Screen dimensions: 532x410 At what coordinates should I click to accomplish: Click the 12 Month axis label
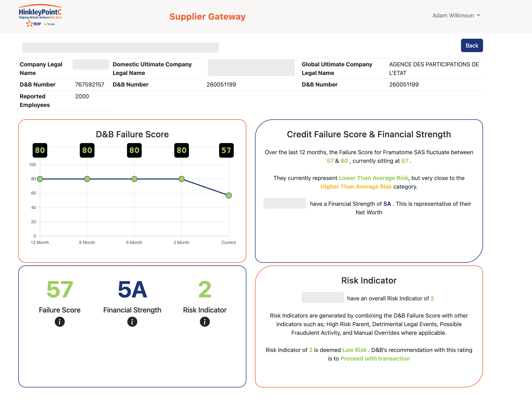[x=40, y=242]
